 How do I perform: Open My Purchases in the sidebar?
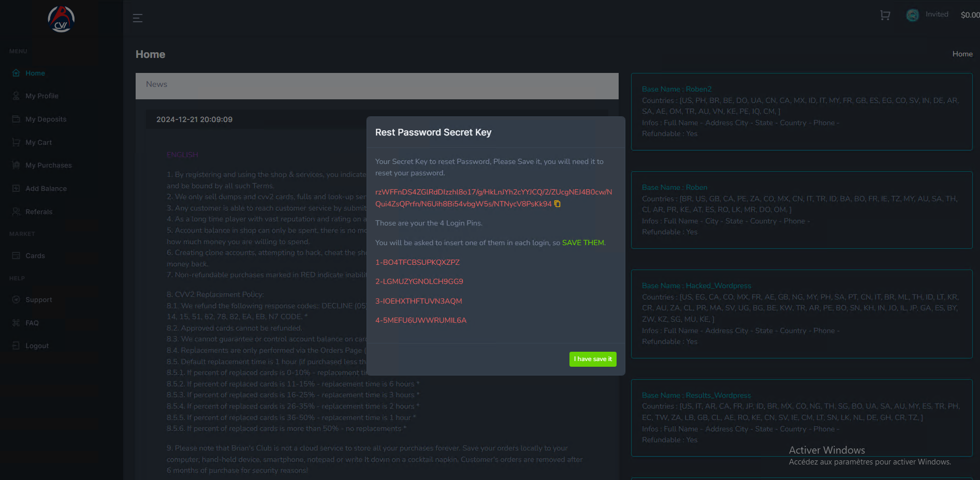[49, 166]
